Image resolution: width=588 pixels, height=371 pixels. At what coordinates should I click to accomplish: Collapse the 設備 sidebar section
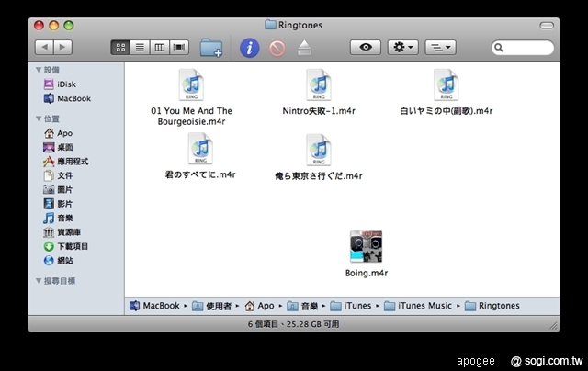(39, 70)
